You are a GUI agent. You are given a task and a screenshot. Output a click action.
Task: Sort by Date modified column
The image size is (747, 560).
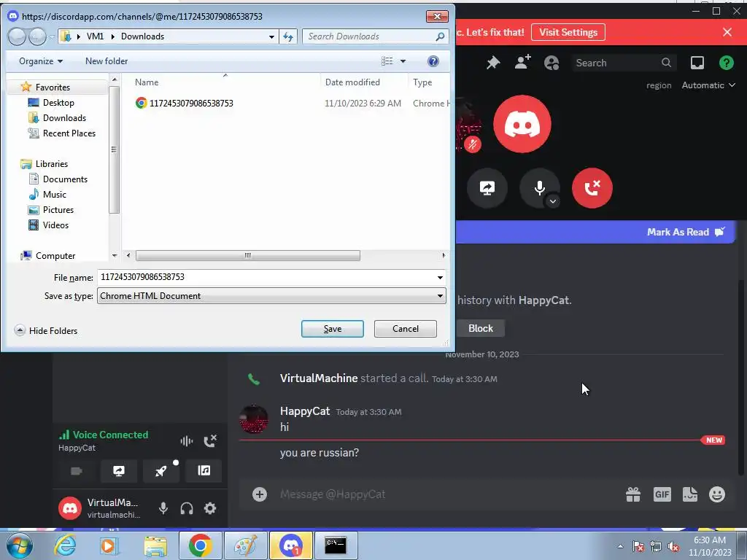click(352, 82)
